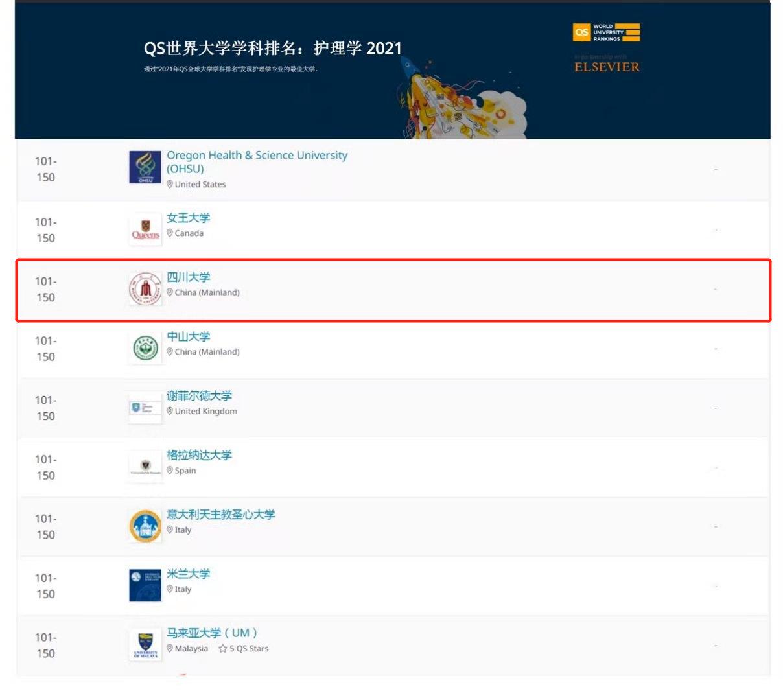This screenshot has width=783, height=700.
Task: Open the 马来亚大学（UM）link
Action: [x=212, y=633]
